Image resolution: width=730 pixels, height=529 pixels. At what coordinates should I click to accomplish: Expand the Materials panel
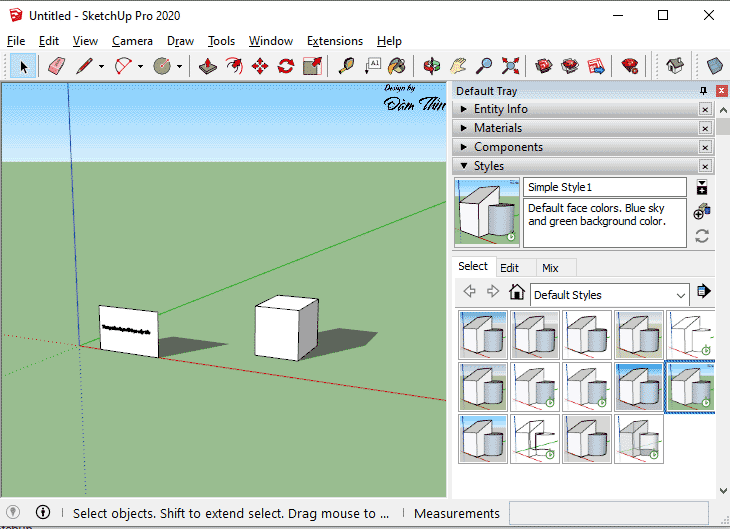click(x=464, y=128)
